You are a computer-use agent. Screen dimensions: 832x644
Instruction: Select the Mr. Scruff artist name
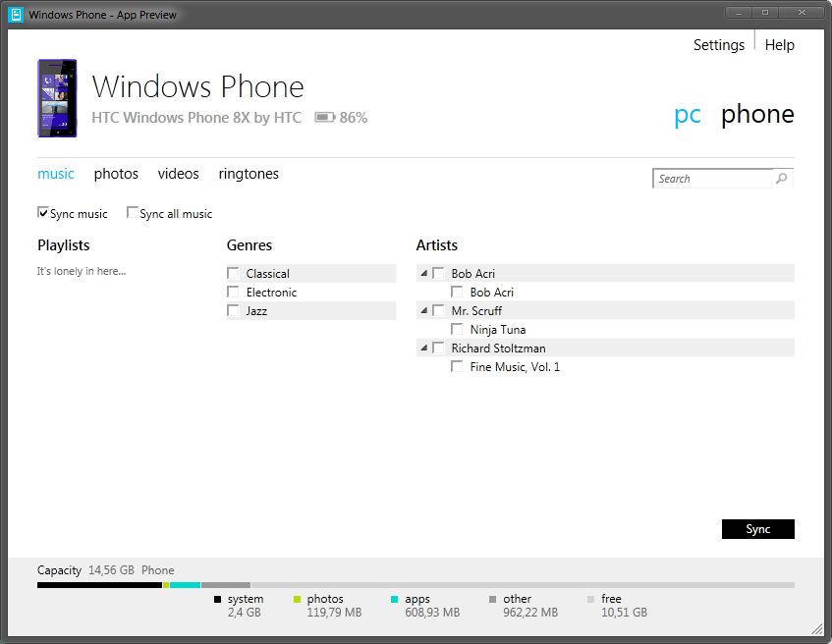[476, 311]
